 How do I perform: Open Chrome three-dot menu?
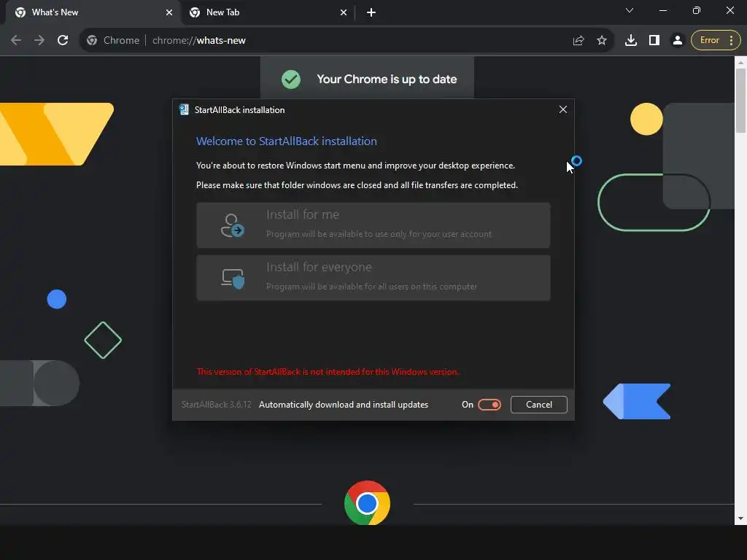click(x=731, y=41)
